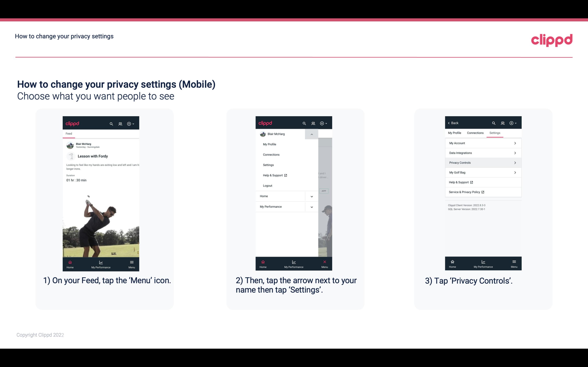This screenshot has width=588, height=367.
Task: Select the My Profile tab in panel
Action: tap(455, 133)
